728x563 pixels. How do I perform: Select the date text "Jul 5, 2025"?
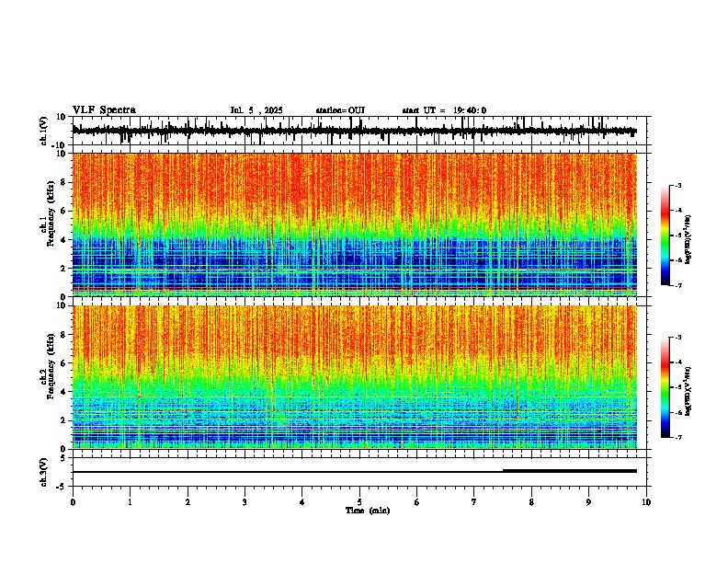coord(256,110)
